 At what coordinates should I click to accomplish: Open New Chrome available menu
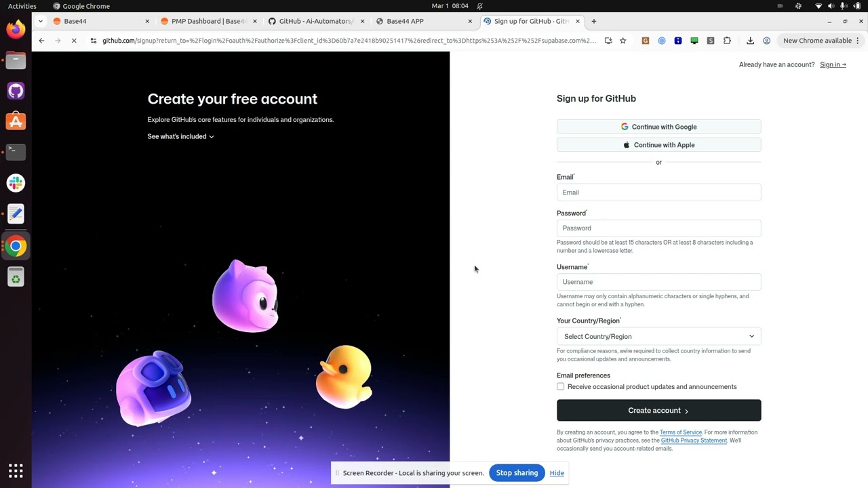tap(821, 41)
